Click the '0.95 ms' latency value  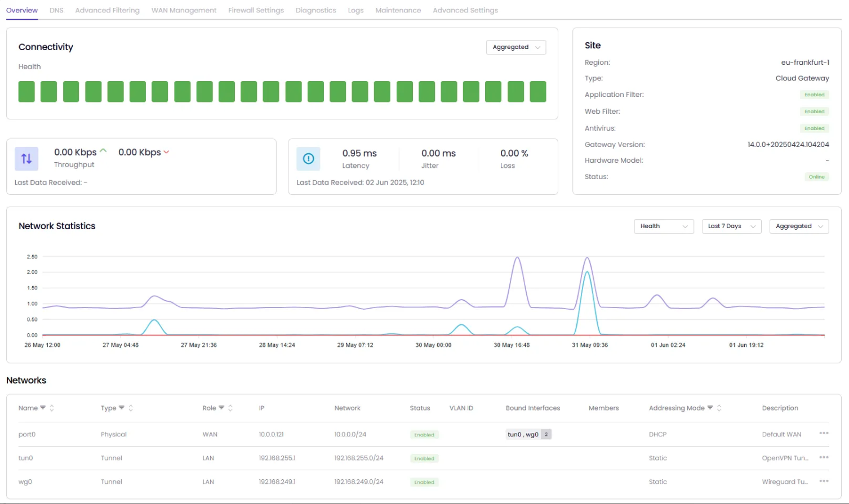pyautogui.click(x=359, y=153)
